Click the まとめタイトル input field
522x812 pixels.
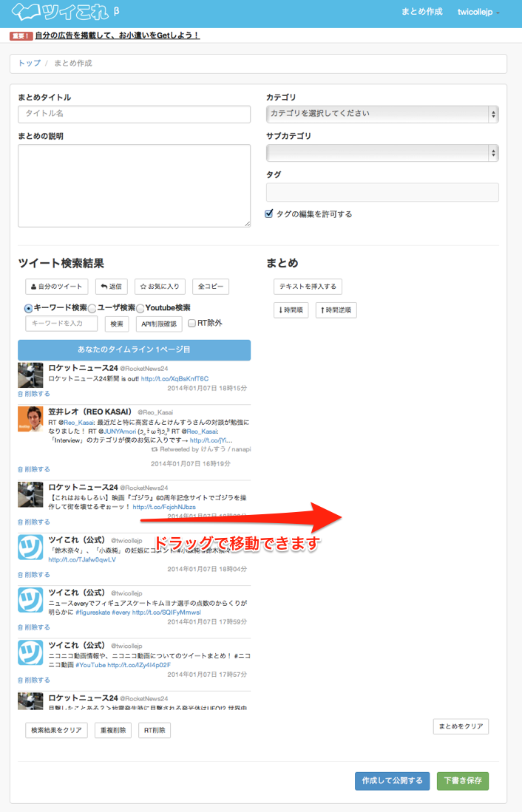click(x=134, y=114)
